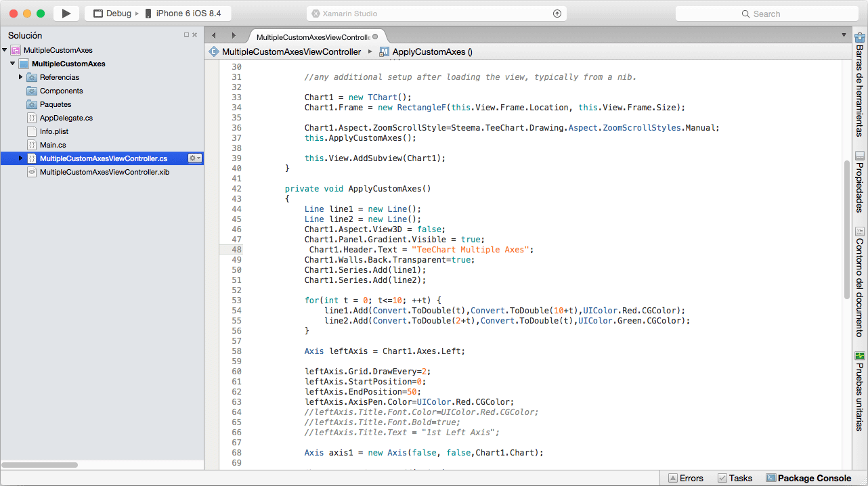868x486 pixels.
Task: Open MultipleCustomAxesViewController.xib file
Action: click(x=104, y=172)
